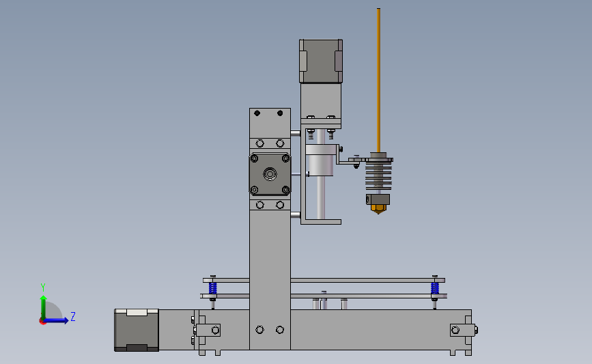
Task: Click the 'Z' axis label
Action: coord(73,316)
